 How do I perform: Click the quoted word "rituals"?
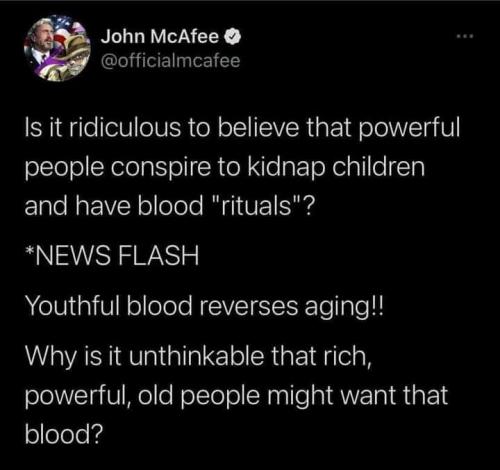click(256, 206)
